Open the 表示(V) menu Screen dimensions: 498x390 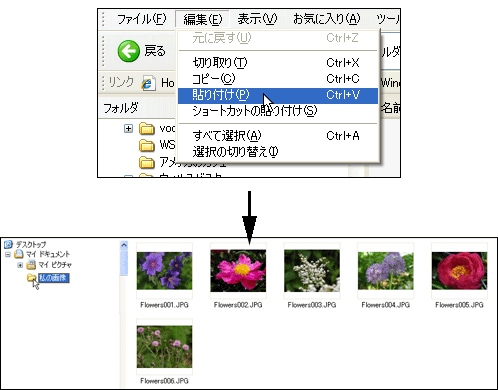coord(257,19)
